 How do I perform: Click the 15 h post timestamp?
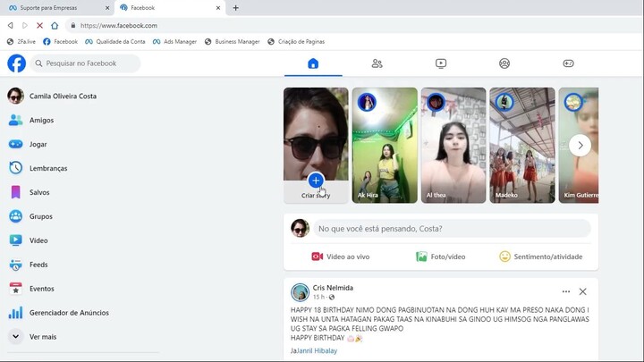(318, 297)
